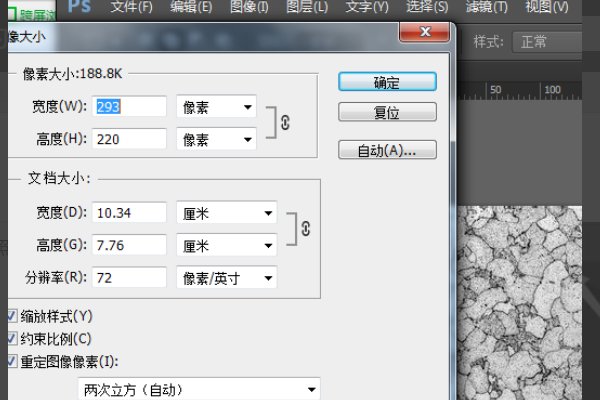Viewport: 600px width, 400px height.
Task: Toggle 缩放样式(Y) checkbox
Action: tap(12, 316)
